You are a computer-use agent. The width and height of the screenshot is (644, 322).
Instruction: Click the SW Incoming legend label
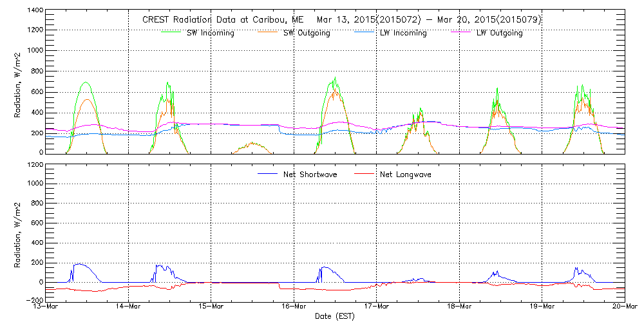(x=207, y=33)
